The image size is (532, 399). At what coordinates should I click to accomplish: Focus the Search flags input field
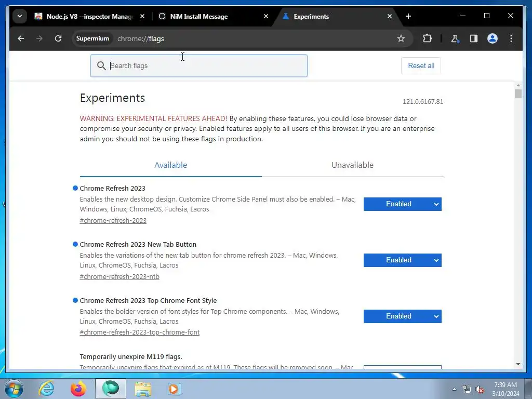[x=199, y=66]
